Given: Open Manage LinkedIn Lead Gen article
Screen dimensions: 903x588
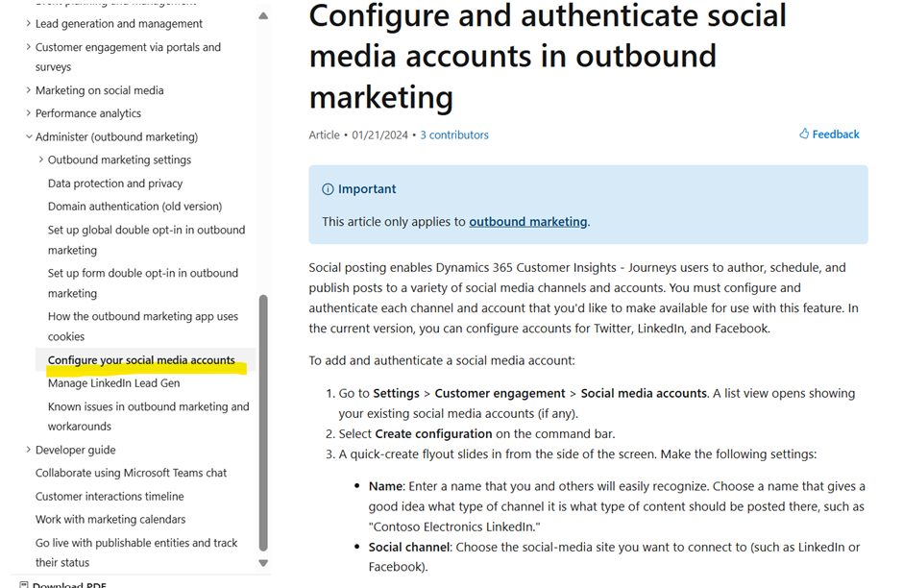Looking at the screenshot, I should (113, 383).
